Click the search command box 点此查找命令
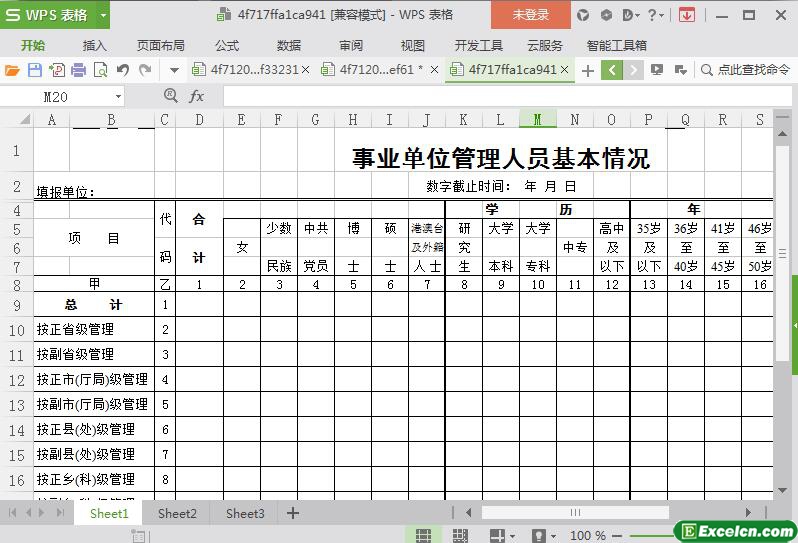 click(x=746, y=70)
